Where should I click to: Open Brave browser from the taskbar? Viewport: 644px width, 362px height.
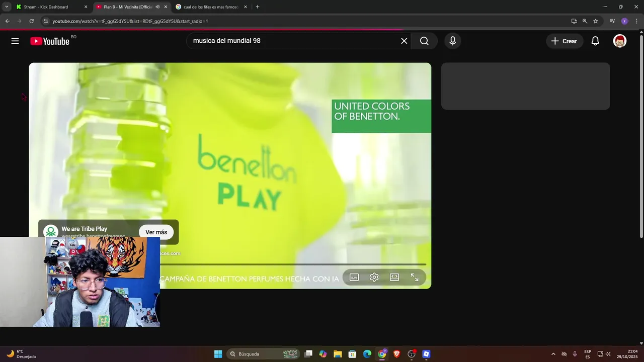[397, 354]
